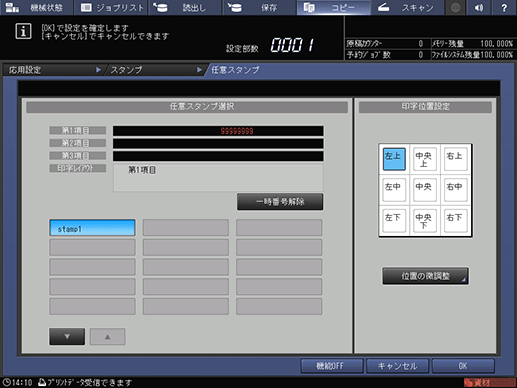The width and height of the screenshot is (517, 388).
Task: Page up the stamp list with ▲ button
Action: tap(107, 337)
